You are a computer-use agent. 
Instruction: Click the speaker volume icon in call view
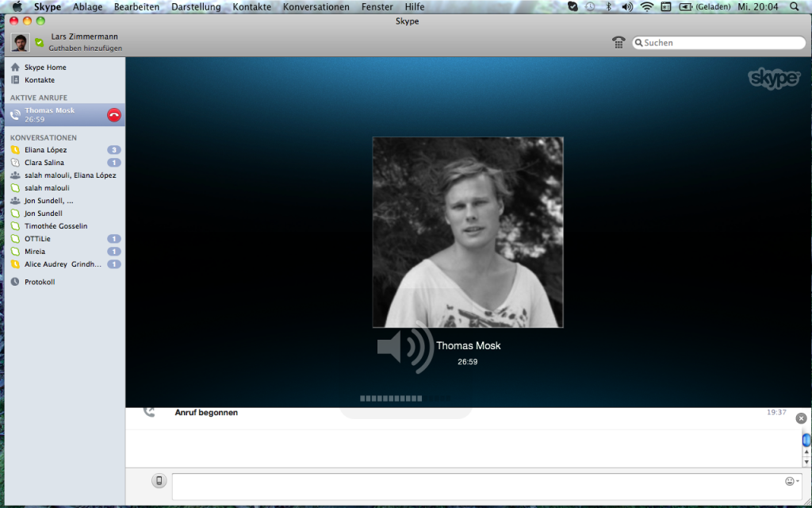405,347
